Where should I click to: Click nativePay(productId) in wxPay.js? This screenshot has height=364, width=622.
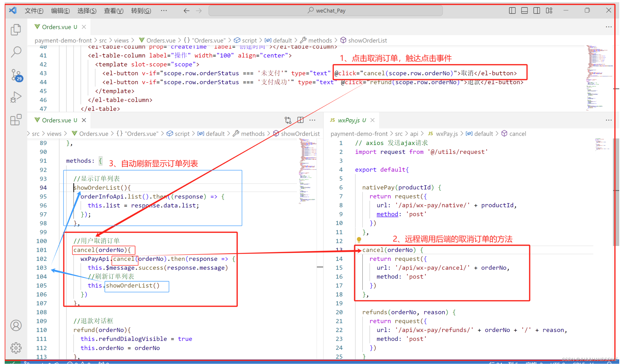[398, 188]
